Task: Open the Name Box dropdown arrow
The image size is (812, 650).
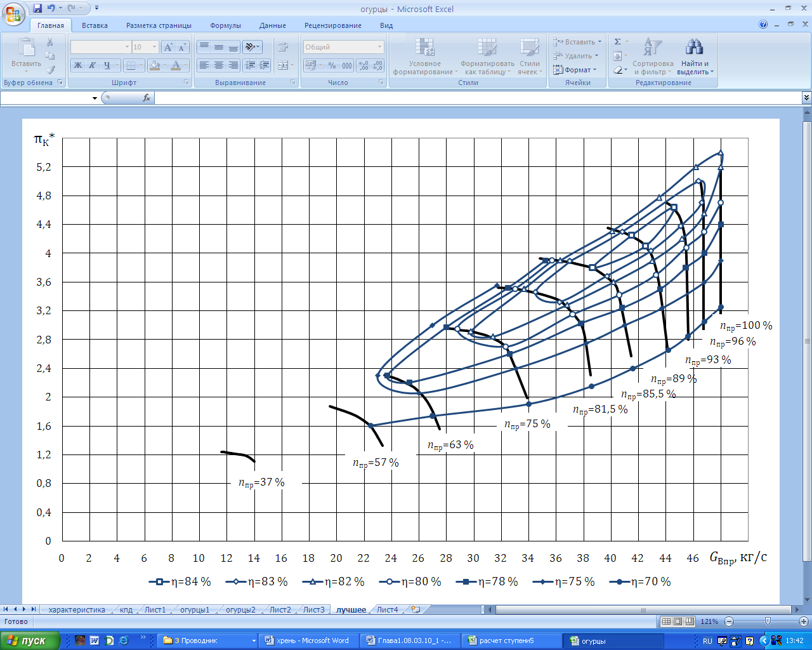Action: point(95,98)
